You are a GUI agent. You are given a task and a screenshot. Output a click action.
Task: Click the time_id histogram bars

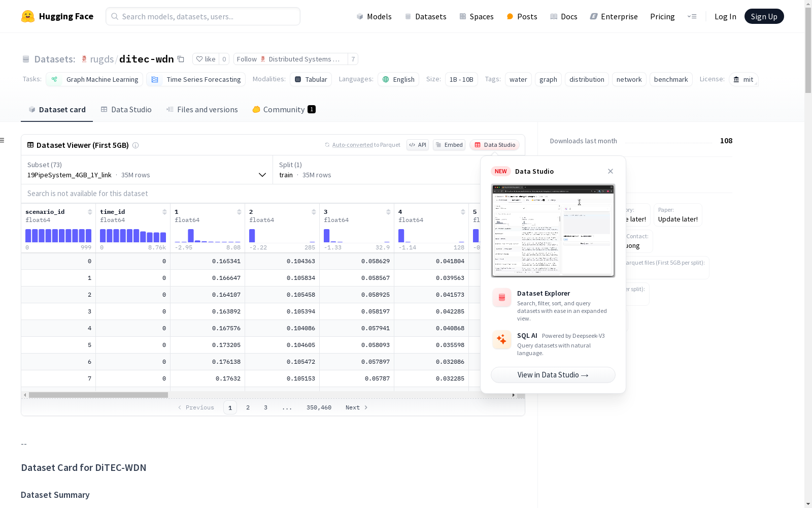click(133, 236)
